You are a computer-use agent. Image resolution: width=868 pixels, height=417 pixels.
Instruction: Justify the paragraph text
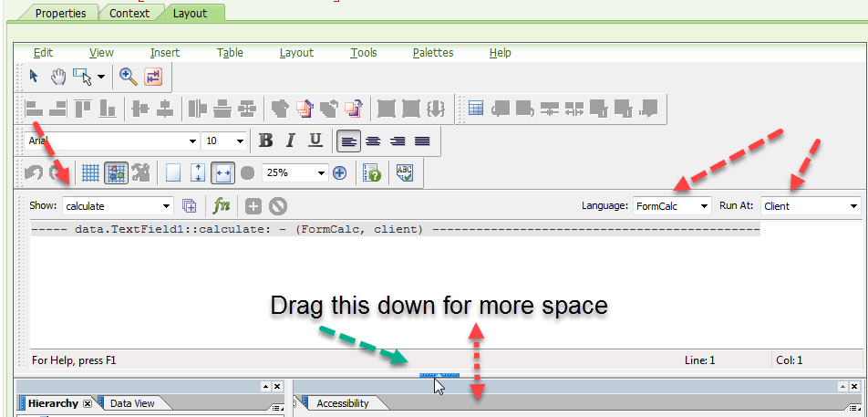422,141
